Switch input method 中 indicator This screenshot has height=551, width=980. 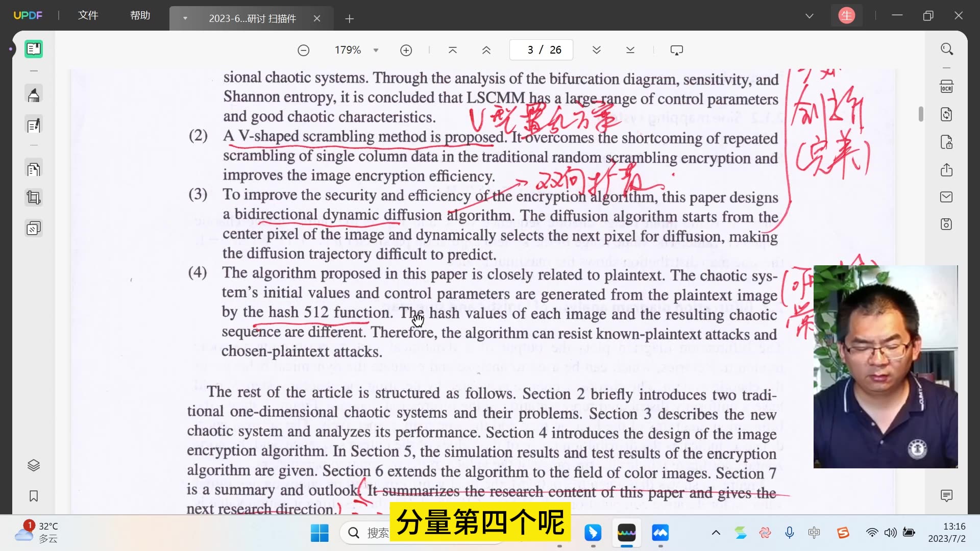point(814,533)
